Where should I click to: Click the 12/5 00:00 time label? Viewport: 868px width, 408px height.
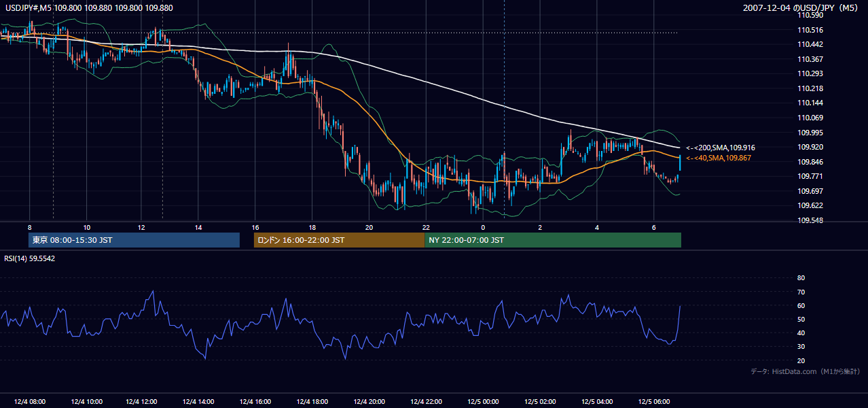coord(483,401)
